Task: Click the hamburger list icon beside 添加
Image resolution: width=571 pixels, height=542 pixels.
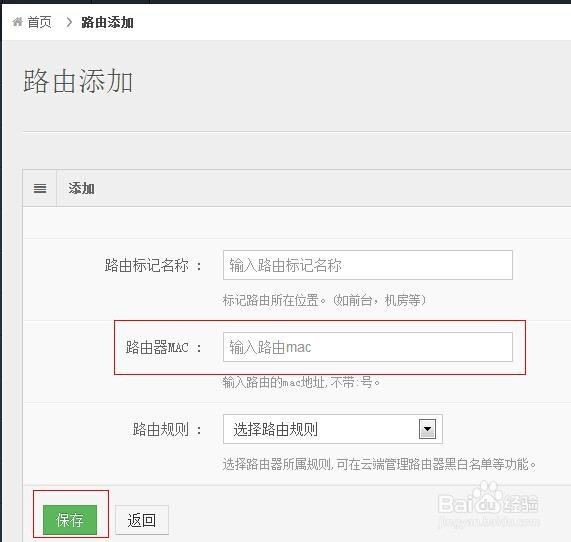Action: [40, 188]
